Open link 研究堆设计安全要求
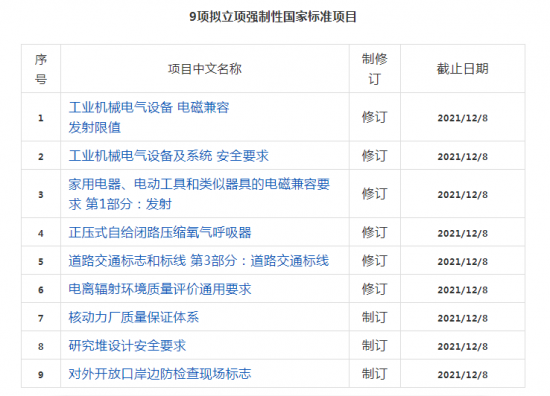This screenshot has width=550, height=396. (x=127, y=345)
